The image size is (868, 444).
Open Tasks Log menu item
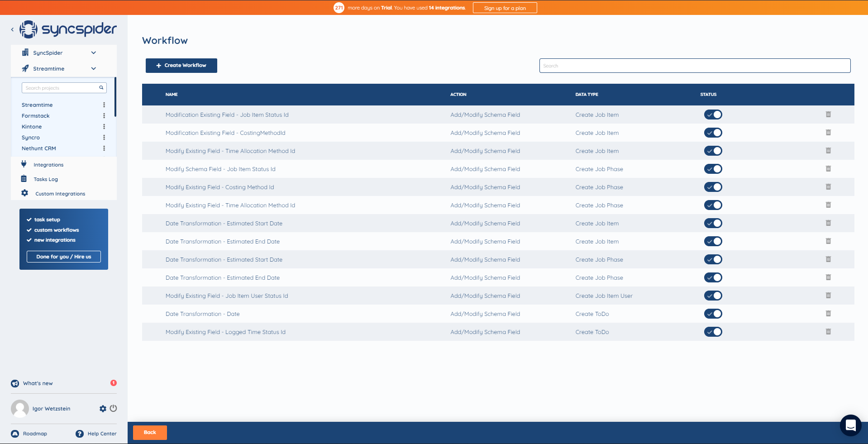pyautogui.click(x=46, y=179)
